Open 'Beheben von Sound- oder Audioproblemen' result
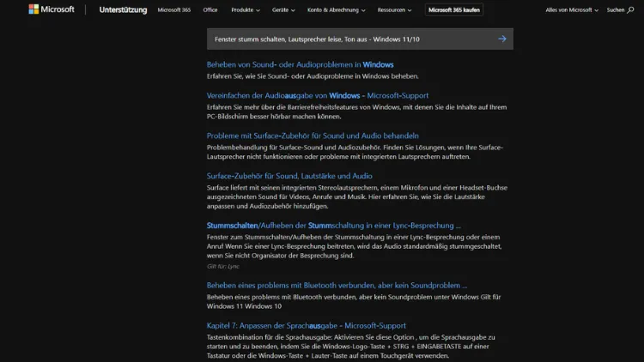 [300, 64]
